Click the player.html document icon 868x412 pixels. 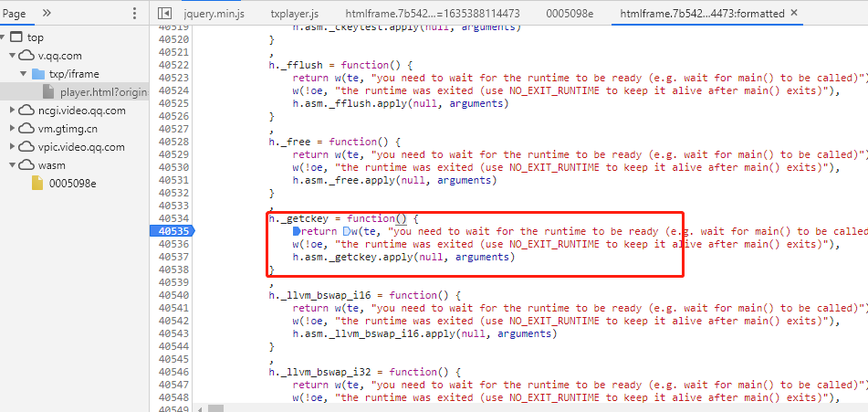[48, 92]
